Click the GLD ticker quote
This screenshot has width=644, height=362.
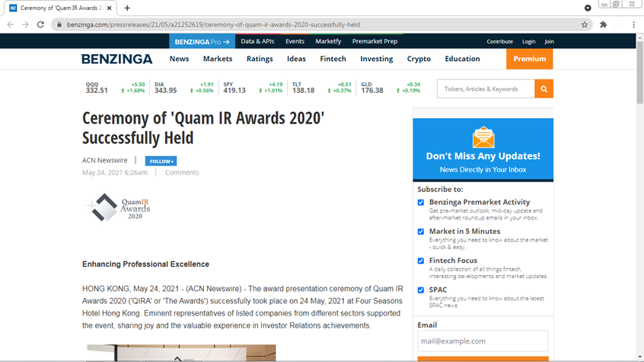pos(391,88)
